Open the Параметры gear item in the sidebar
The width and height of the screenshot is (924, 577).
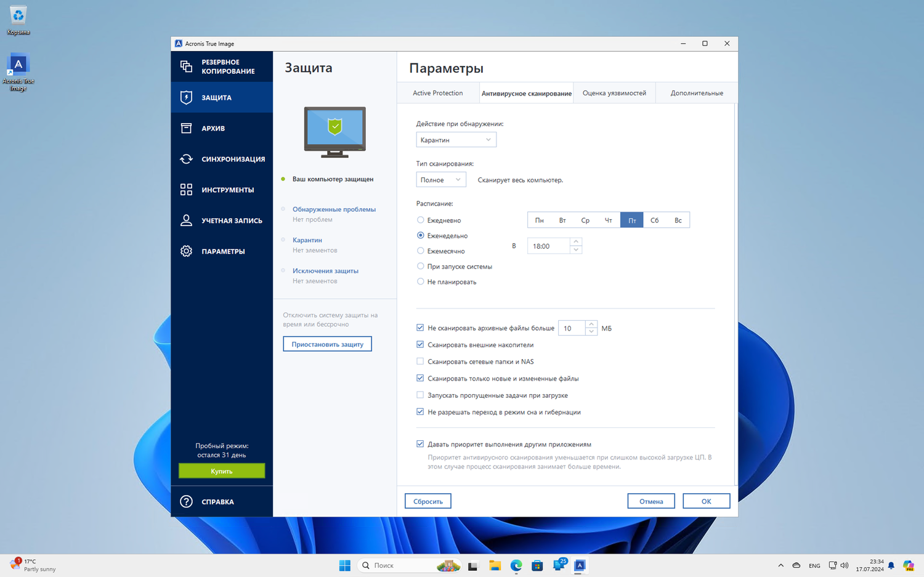(222, 251)
